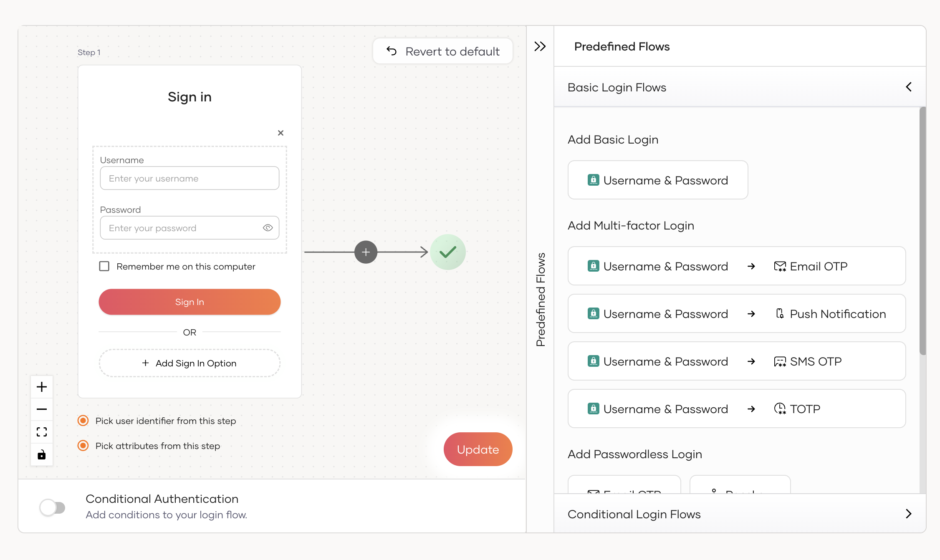This screenshot has width=940, height=560.
Task: Click the lock icon in Email OTP flow row
Action: (593, 266)
